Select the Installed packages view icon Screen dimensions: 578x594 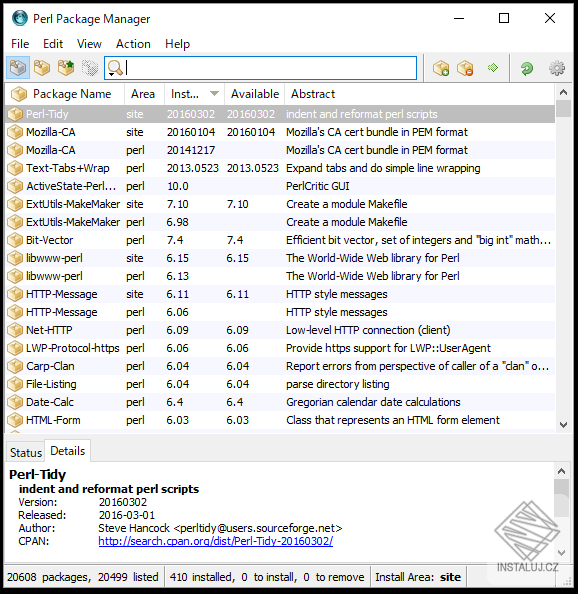point(42,68)
